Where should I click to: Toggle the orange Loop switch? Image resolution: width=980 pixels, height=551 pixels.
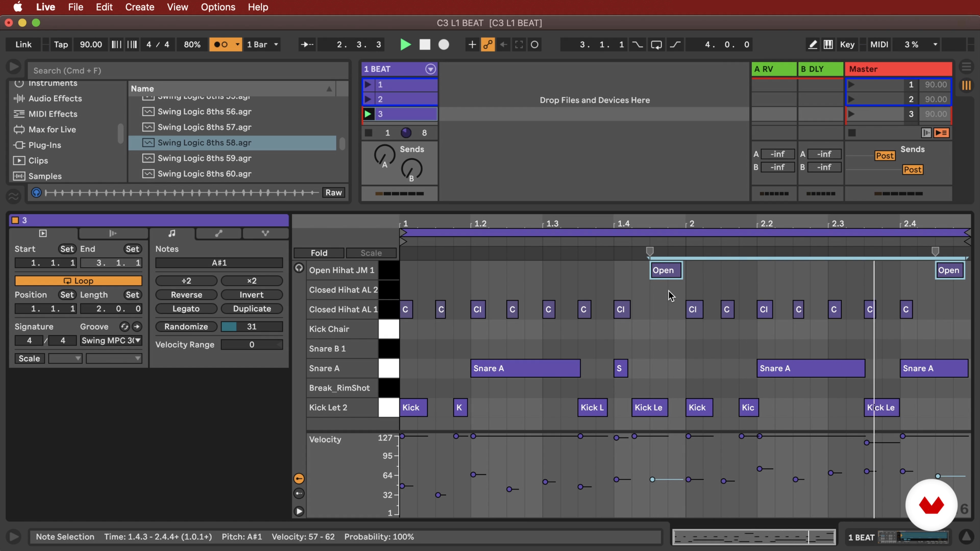(78, 281)
